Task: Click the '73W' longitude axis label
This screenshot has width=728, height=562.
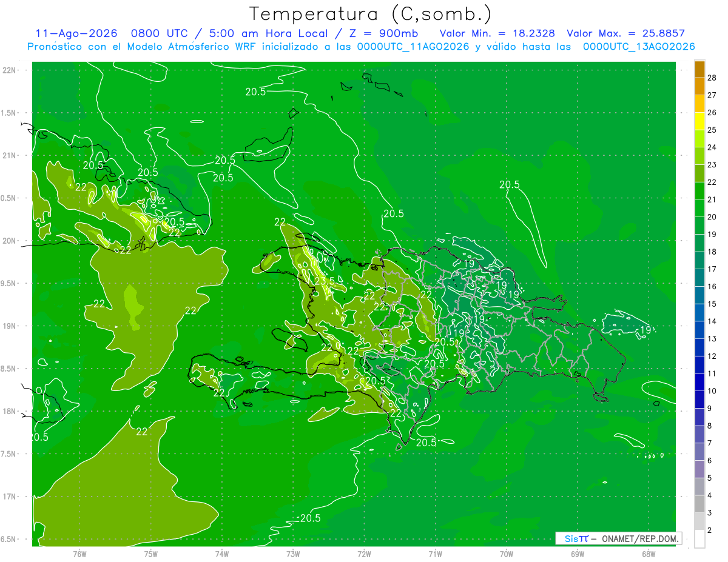Action: click(x=293, y=554)
